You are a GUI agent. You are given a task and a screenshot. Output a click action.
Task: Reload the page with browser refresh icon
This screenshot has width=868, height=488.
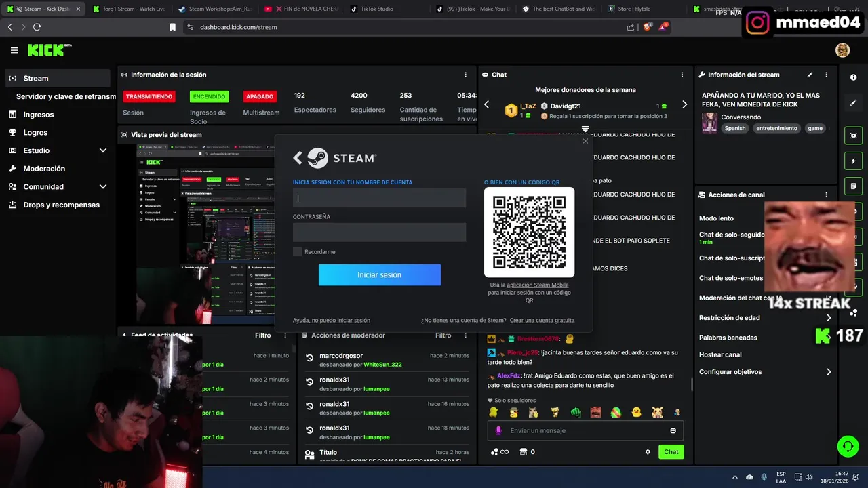pyautogui.click(x=37, y=27)
